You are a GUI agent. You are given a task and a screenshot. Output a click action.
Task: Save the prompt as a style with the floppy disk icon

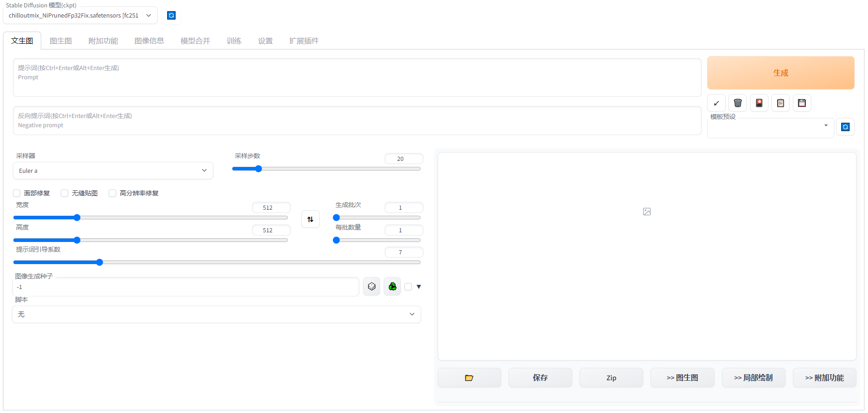[x=802, y=103]
